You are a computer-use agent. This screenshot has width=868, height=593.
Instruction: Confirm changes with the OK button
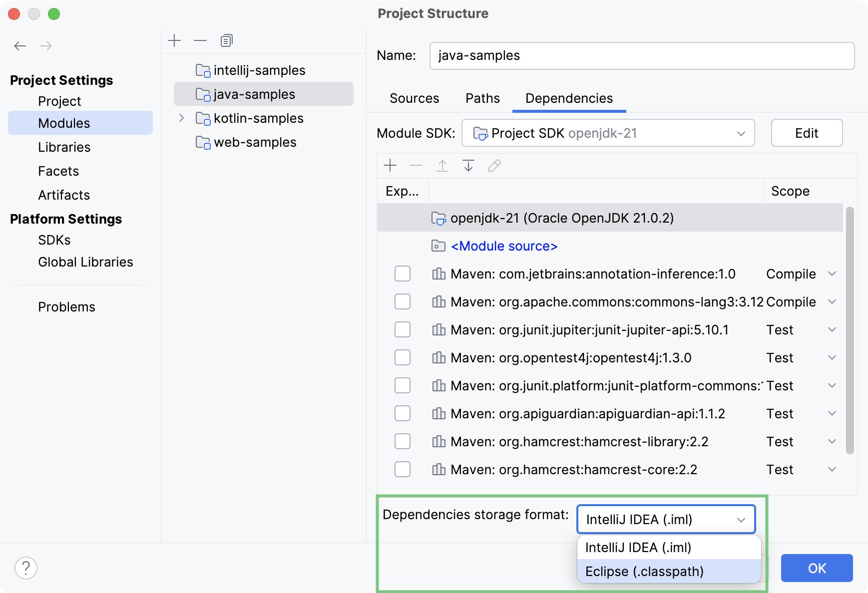pyautogui.click(x=817, y=568)
